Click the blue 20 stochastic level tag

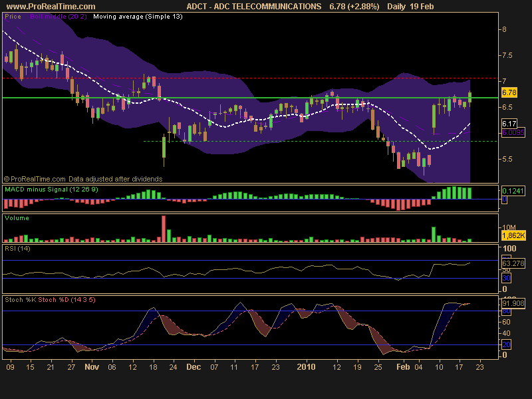coord(506,344)
